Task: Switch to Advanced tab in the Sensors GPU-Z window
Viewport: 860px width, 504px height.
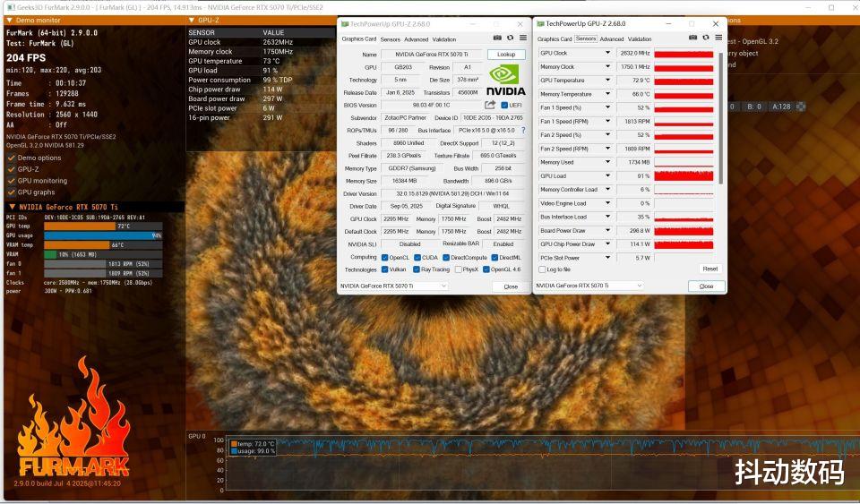Action: pyautogui.click(x=612, y=38)
